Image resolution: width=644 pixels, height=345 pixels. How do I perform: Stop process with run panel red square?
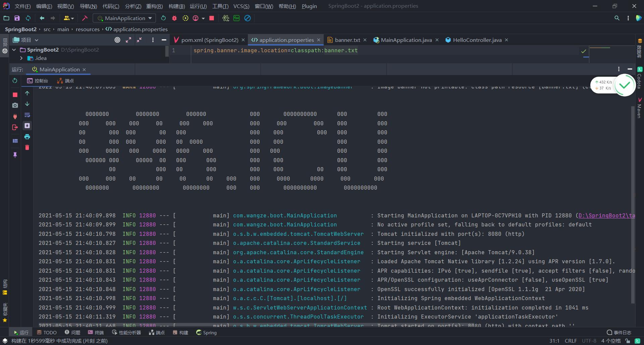(15, 95)
